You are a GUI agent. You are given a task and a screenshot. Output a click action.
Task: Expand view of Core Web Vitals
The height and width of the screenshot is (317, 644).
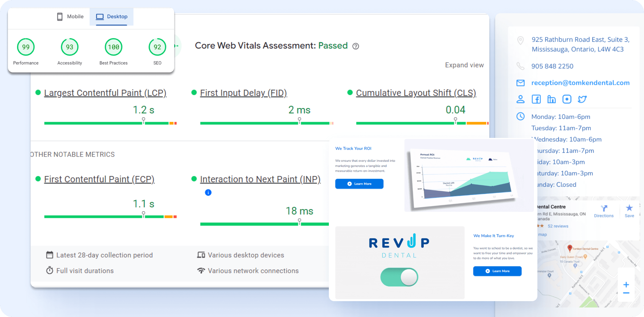click(464, 65)
